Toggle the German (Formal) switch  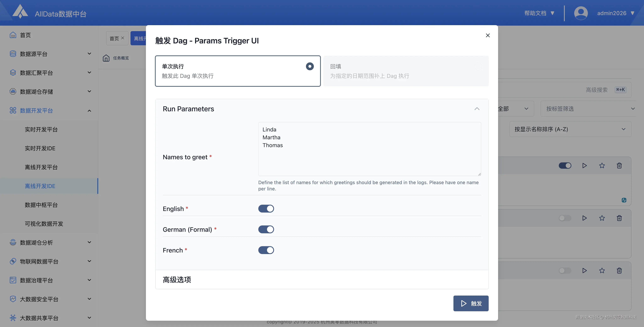(x=266, y=230)
